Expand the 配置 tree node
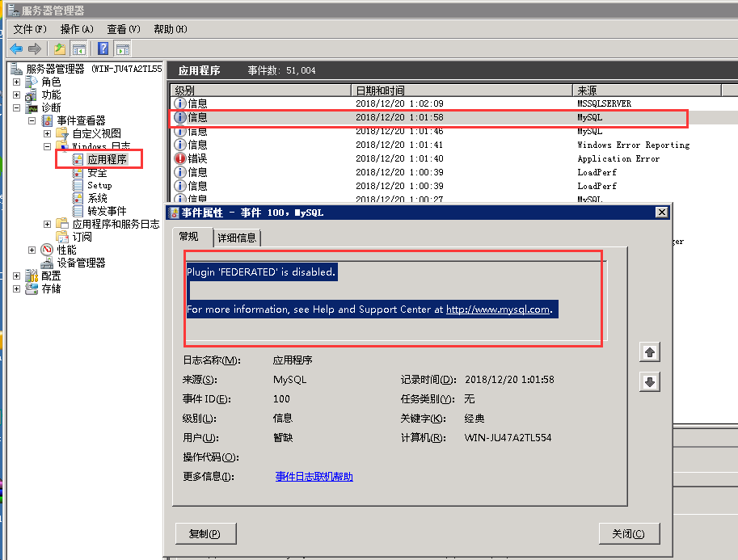 tap(16, 276)
